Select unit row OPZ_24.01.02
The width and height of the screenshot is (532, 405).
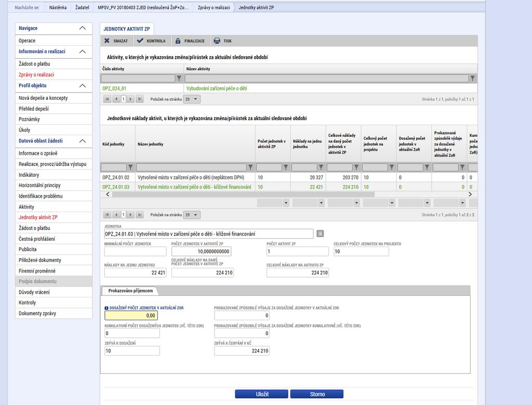pos(289,177)
